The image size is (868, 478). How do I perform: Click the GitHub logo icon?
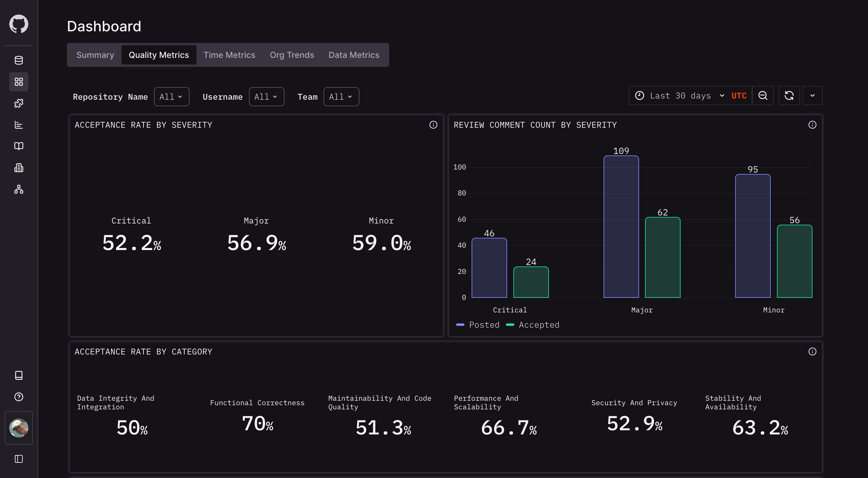click(x=19, y=24)
